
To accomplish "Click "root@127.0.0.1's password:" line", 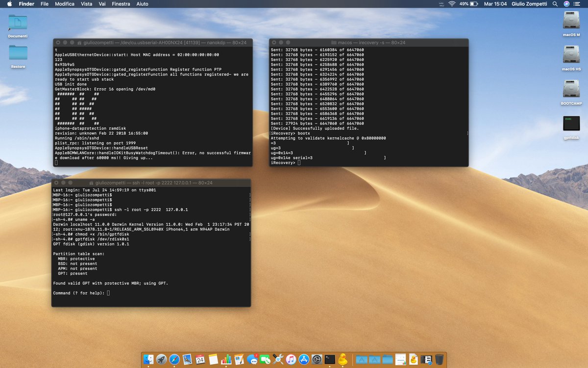I will pyautogui.click(x=84, y=214).
